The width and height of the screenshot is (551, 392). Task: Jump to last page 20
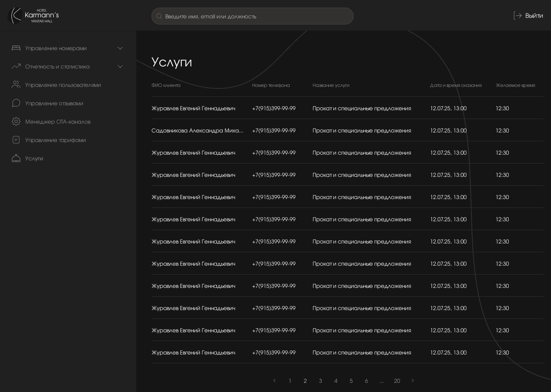pyautogui.click(x=397, y=381)
